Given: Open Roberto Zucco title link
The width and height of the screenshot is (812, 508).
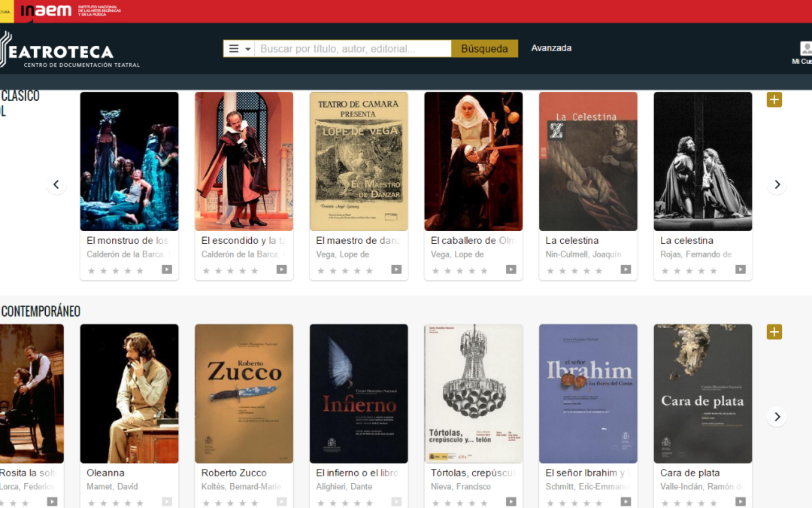Looking at the screenshot, I should tap(234, 473).
